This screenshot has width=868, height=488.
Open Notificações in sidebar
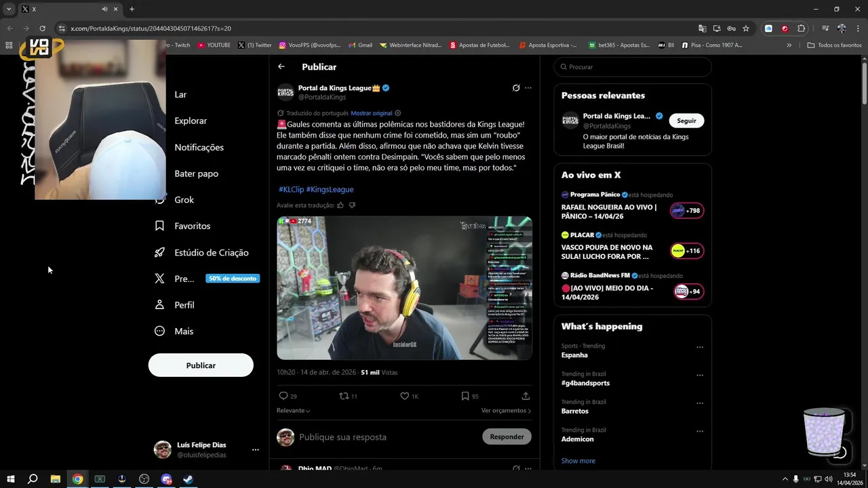199,147
